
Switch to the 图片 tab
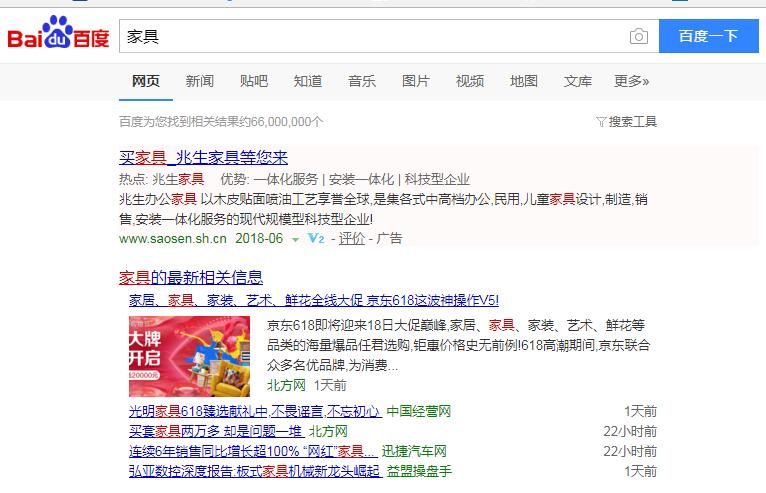(416, 81)
